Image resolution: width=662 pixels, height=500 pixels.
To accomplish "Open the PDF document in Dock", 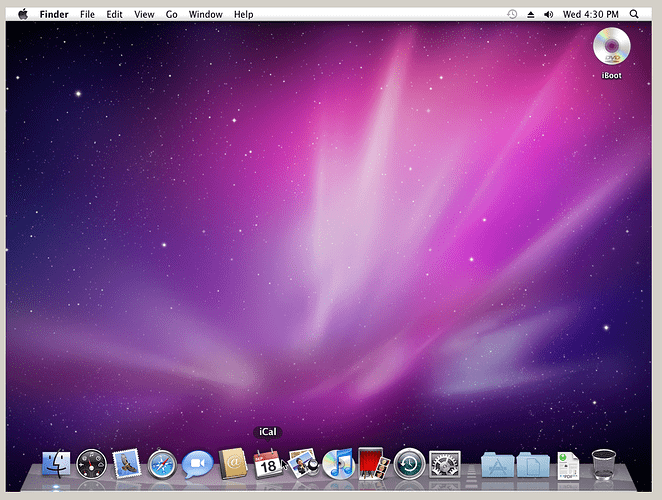I will [568, 465].
